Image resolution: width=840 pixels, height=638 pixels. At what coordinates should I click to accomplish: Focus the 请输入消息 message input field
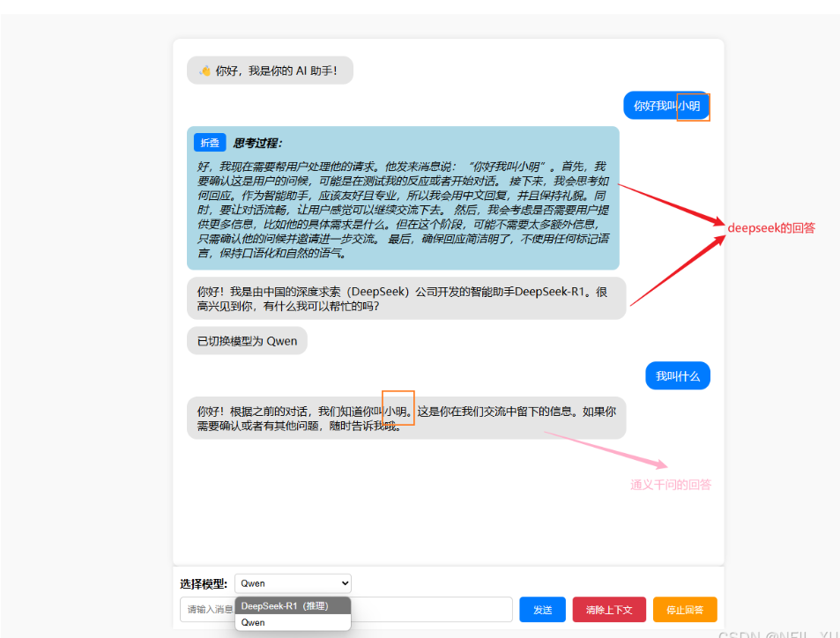[x=346, y=610]
